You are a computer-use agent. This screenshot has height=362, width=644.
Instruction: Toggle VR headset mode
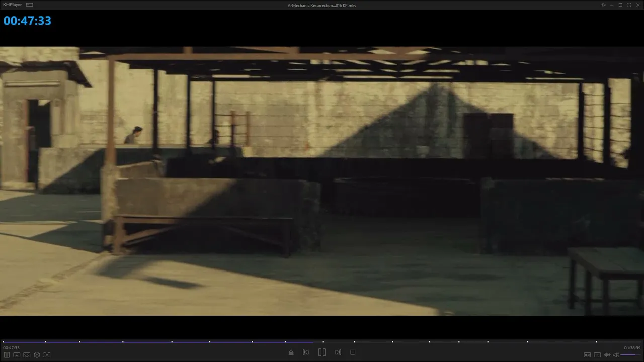(x=27, y=355)
